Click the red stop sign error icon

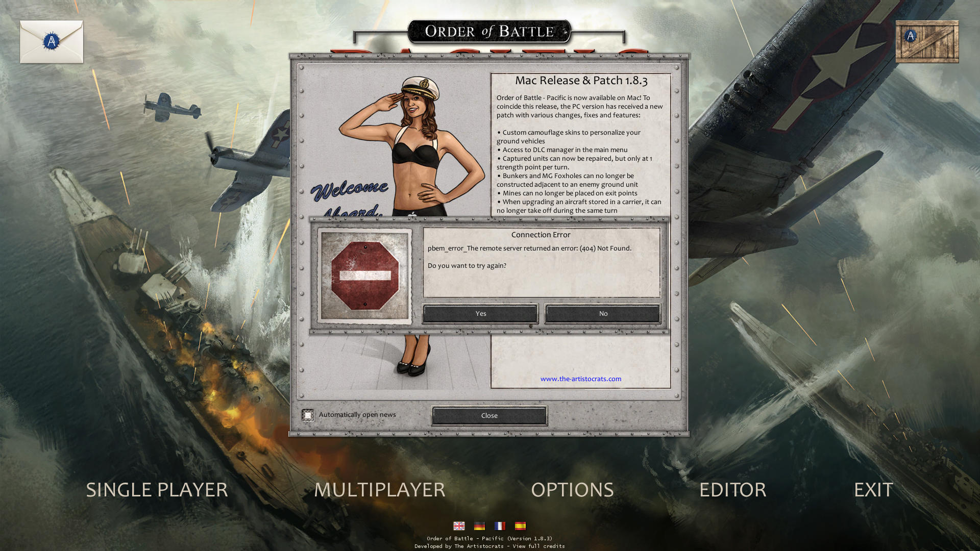(x=364, y=276)
